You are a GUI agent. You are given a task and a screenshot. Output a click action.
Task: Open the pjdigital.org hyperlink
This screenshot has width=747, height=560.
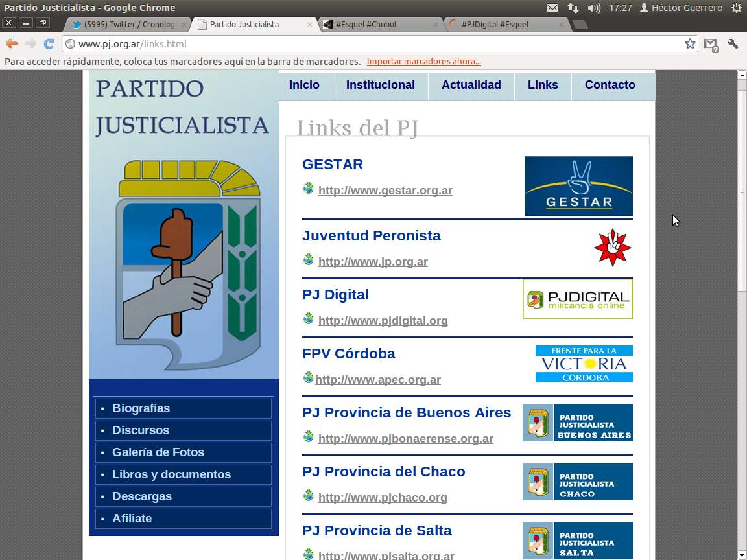click(382, 320)
